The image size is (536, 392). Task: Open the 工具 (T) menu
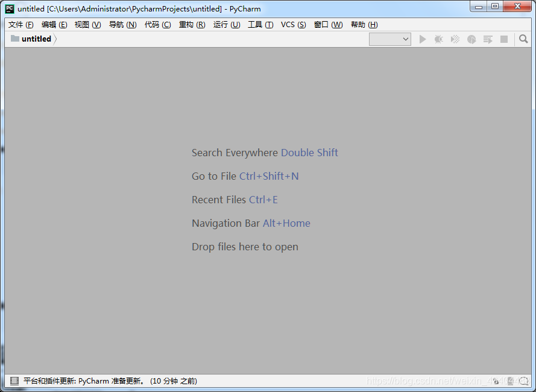pyautogui.click(x=260, y=25)
